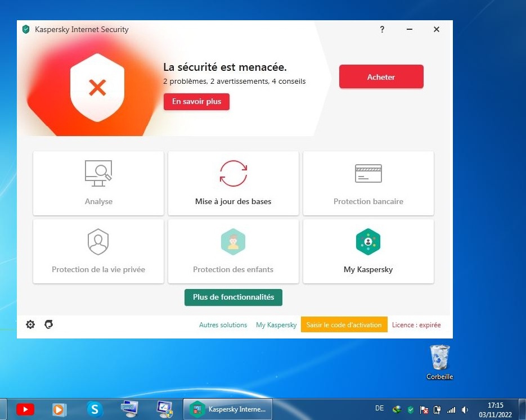Click the network signal bars tray icon
This screenshot has height=420, width=526.
coord(451,410)
